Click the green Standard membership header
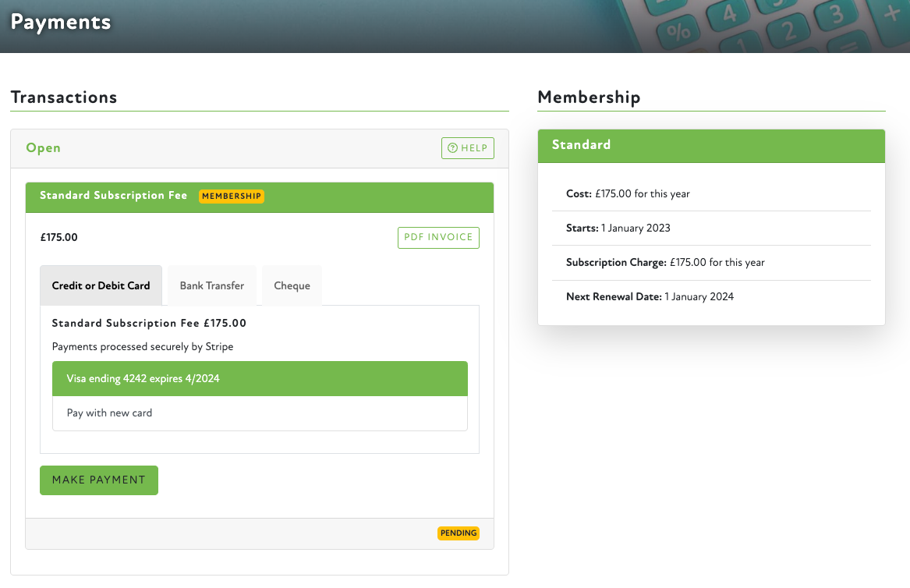Viewport: 910px width, 588px height. 711,145
